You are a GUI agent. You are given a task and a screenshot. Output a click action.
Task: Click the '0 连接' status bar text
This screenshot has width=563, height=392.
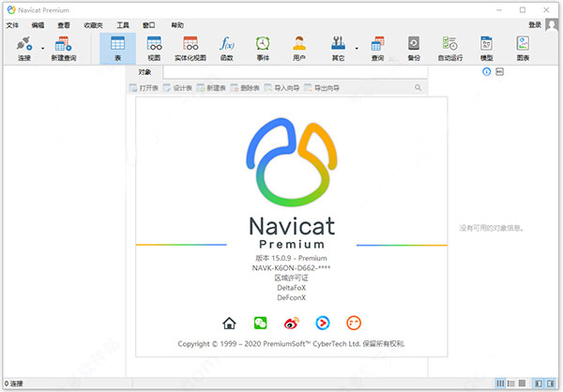pyautogui.click(x=14, y=384)
